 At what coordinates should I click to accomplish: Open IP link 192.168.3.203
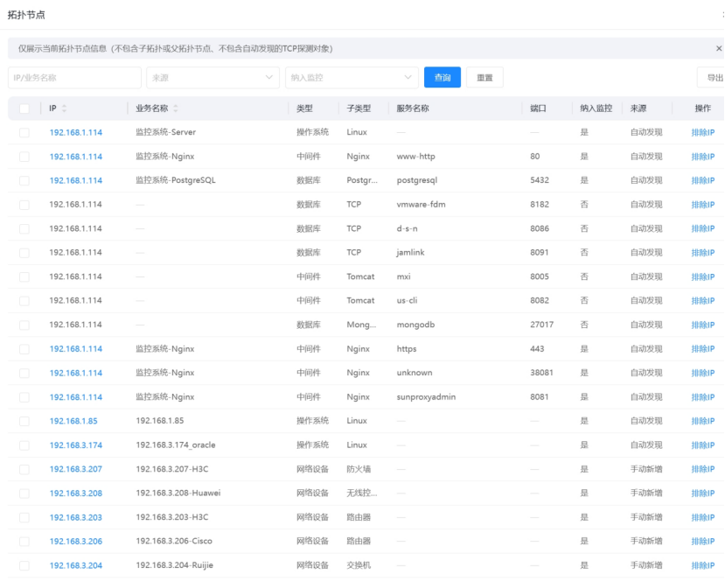point(76,517)
